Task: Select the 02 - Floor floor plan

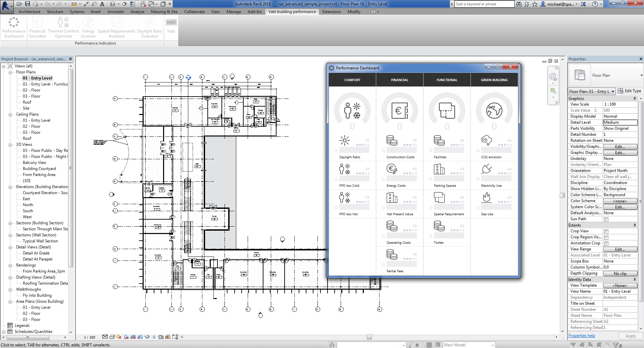Action: pos(32,90)
